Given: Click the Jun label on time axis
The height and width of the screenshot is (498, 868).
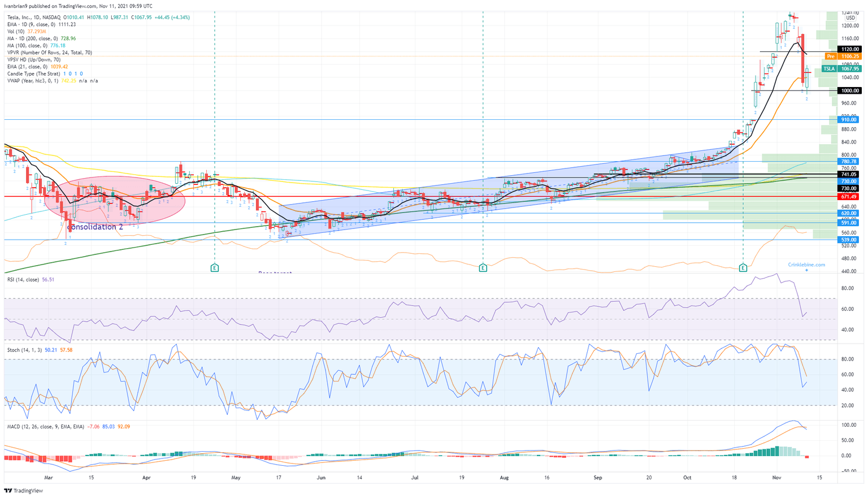Looking at the screenshot, I should (321, 478).
